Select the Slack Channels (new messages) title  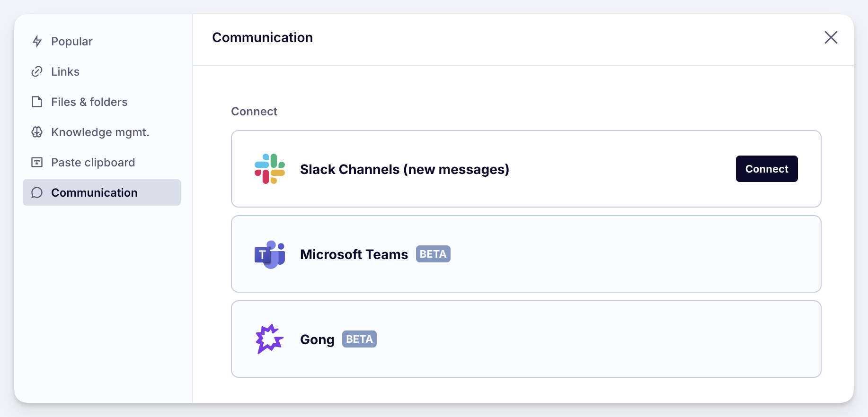click(x=405, y=169)
